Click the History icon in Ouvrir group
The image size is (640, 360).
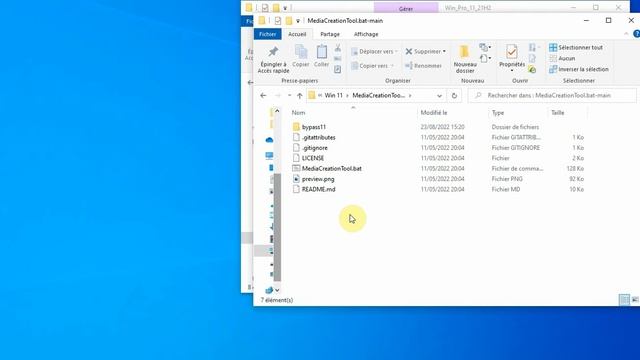532,70
